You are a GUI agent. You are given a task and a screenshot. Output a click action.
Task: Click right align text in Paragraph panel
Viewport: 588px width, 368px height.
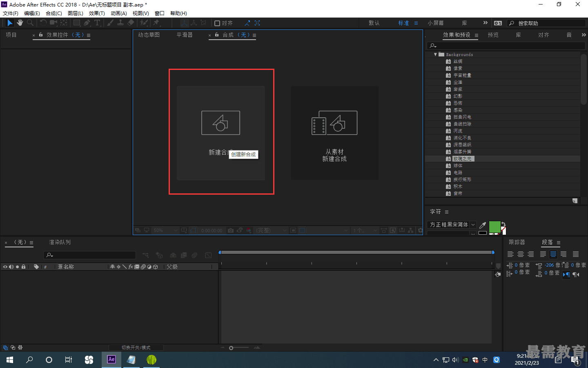pyautogui.click(x=531, y=254)
